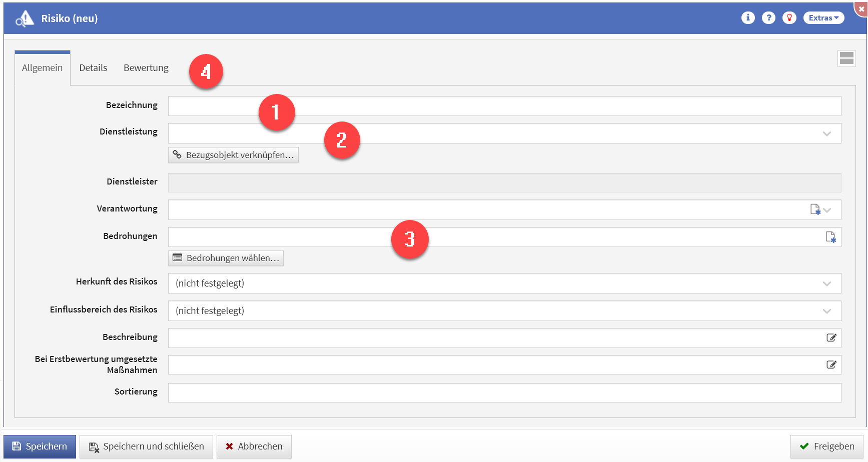Click the info icon in header
This screenshot has width=868, height=462.
click(748, 18)
